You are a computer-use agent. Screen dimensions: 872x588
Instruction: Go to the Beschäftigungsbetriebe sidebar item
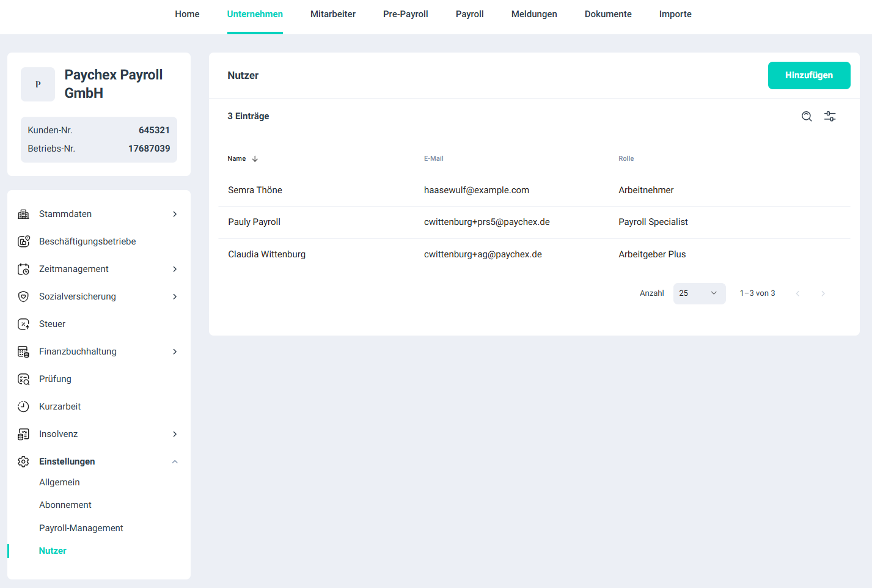point(87,241)
